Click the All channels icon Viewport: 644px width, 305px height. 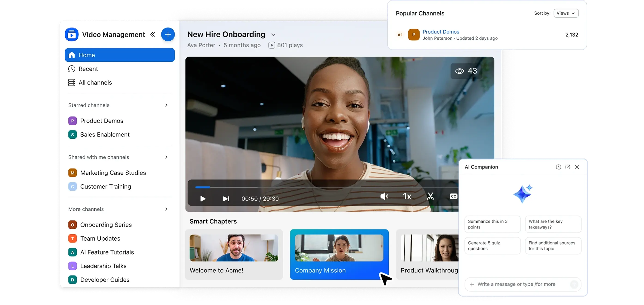72,82
